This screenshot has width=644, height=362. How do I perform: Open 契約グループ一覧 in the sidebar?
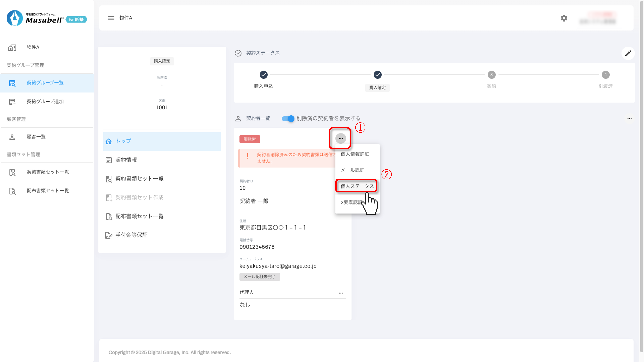(x=45, y=83)
